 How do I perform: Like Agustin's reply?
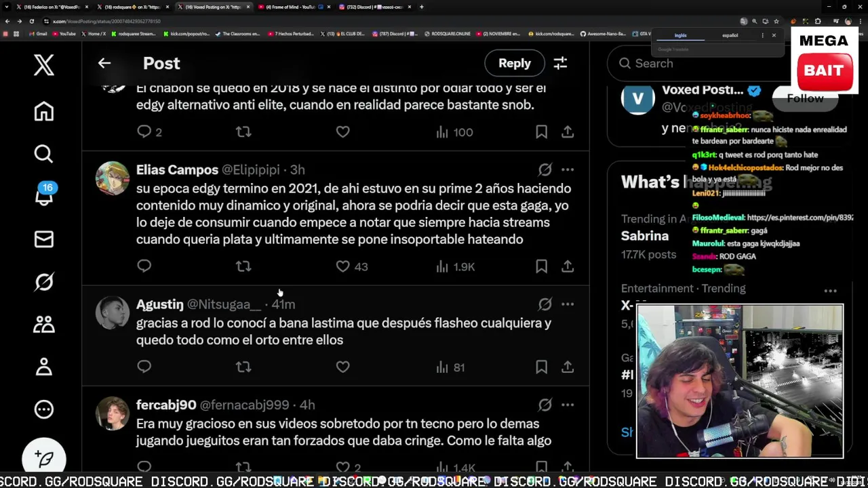click(x=343, y=367)
